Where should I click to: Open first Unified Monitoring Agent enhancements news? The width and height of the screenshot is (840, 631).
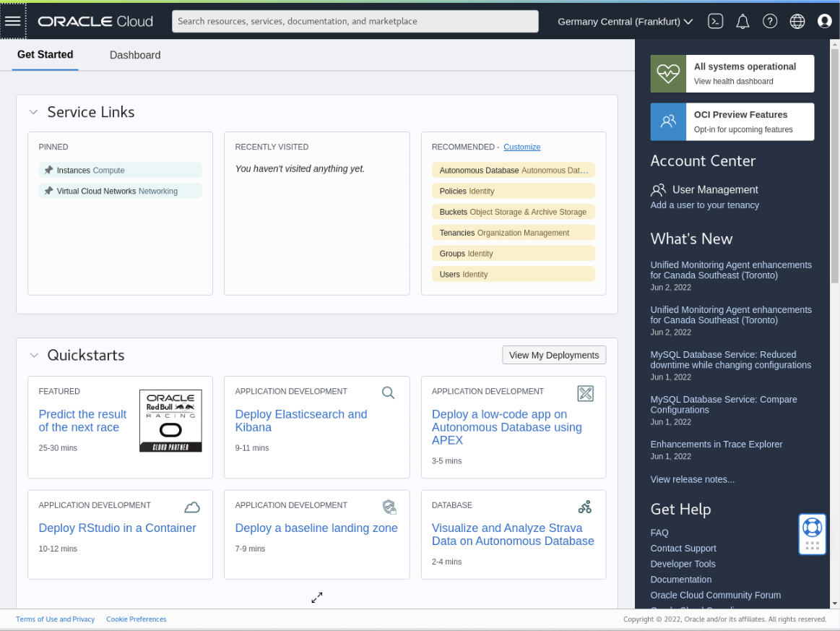[x=731, y=270]
